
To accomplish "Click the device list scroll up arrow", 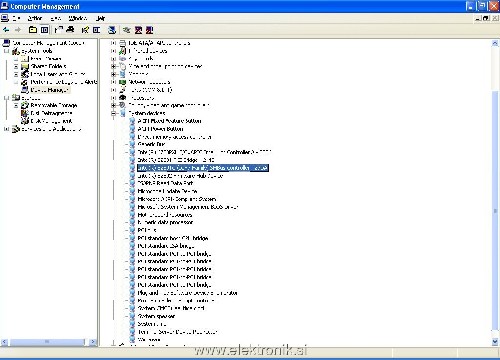I will (495, 43).
